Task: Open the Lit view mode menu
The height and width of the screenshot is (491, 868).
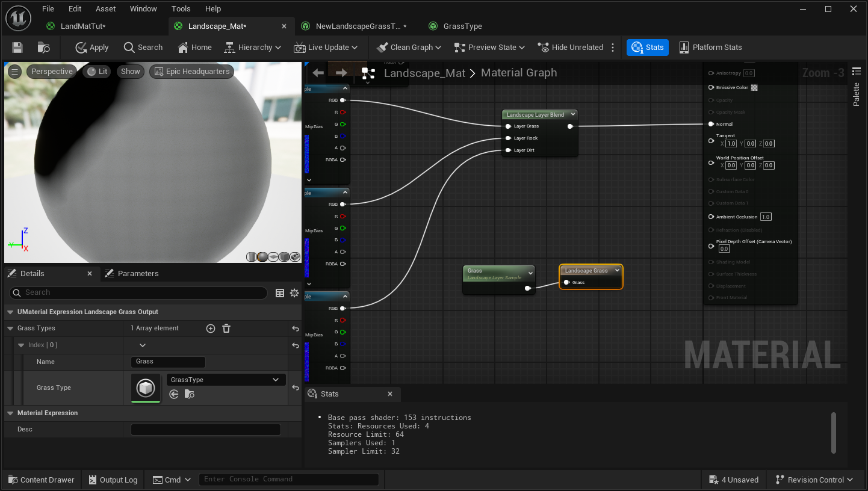Action: click(97, 72)
